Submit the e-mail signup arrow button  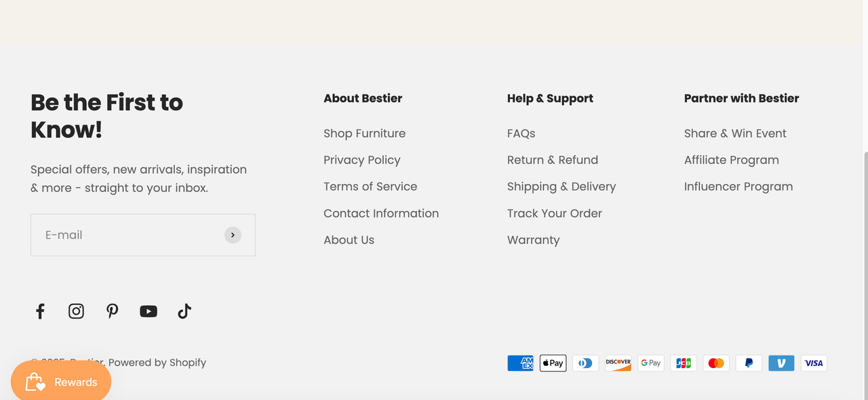click(x=233, y=235)
